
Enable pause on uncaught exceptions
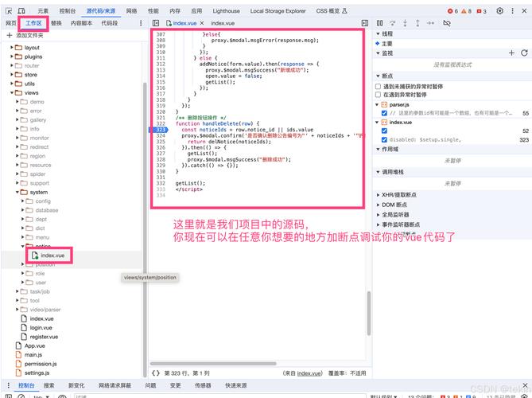(x=378, y=87)
